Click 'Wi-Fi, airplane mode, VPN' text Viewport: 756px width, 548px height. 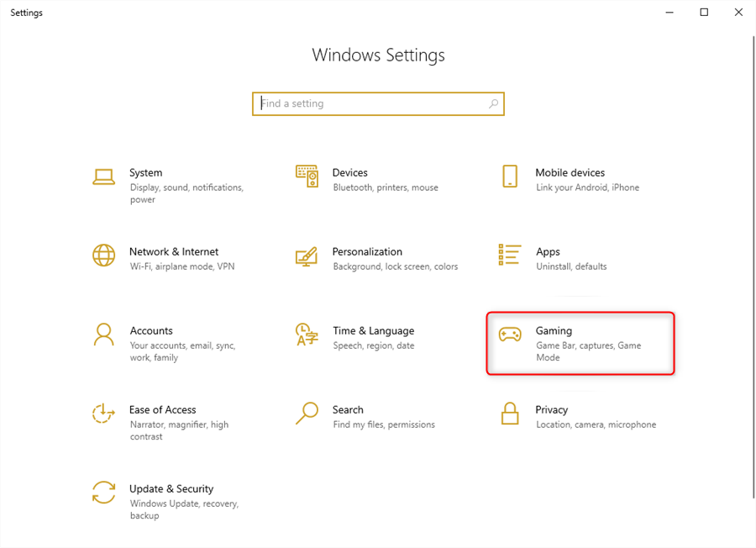pos(181,266)
